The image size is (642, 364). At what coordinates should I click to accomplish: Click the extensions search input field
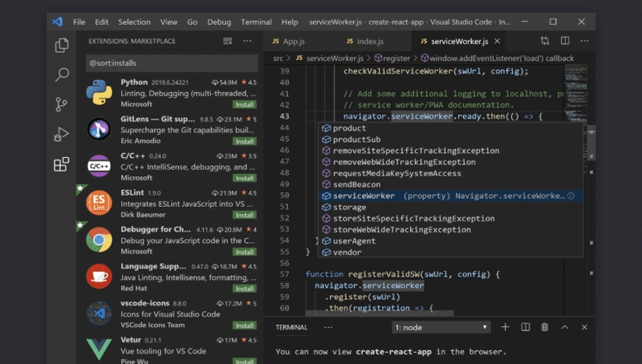point(172,62)
